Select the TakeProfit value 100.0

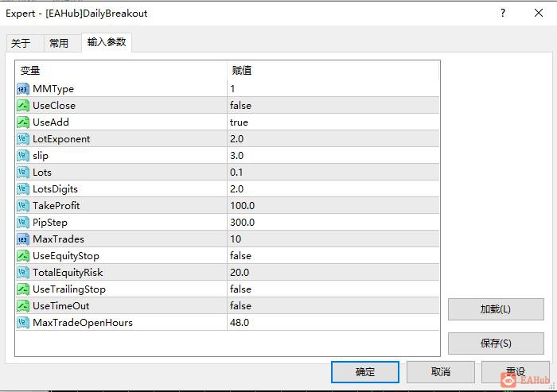(242, 206)
